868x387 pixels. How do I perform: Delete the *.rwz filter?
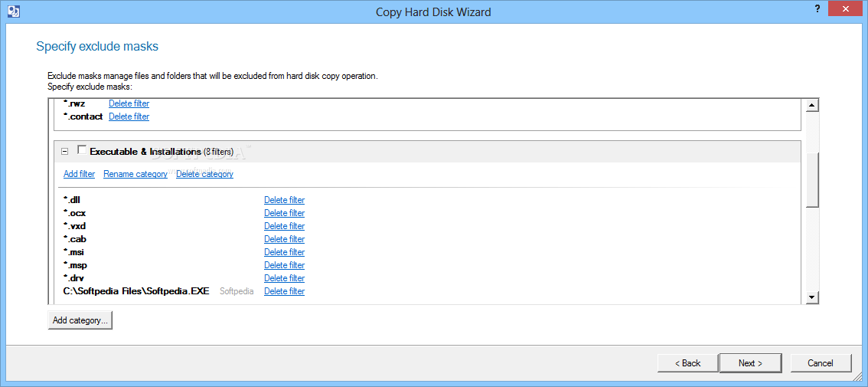coord(129,103)
